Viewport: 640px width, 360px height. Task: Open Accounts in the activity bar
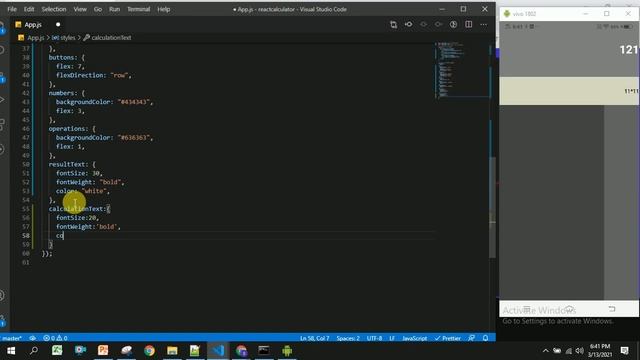coord(2,295)
